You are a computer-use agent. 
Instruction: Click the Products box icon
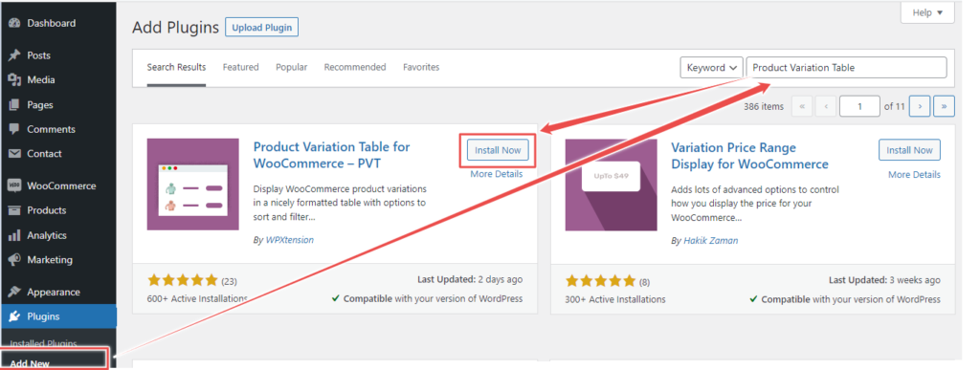pos(14,210)
